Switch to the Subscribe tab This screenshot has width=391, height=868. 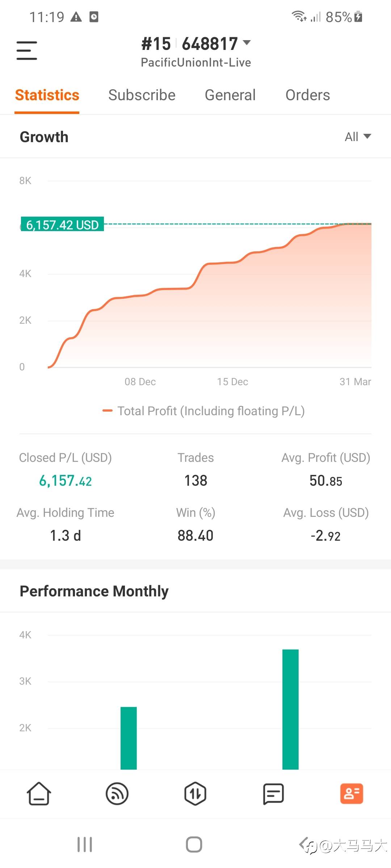pyautogui.click(x=142, y=95)
